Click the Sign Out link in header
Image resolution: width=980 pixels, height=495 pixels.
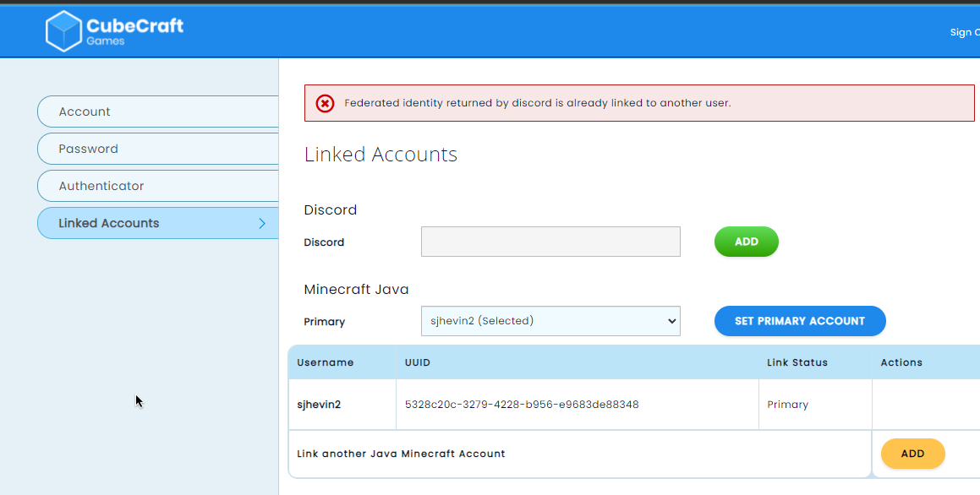point(965,32)
